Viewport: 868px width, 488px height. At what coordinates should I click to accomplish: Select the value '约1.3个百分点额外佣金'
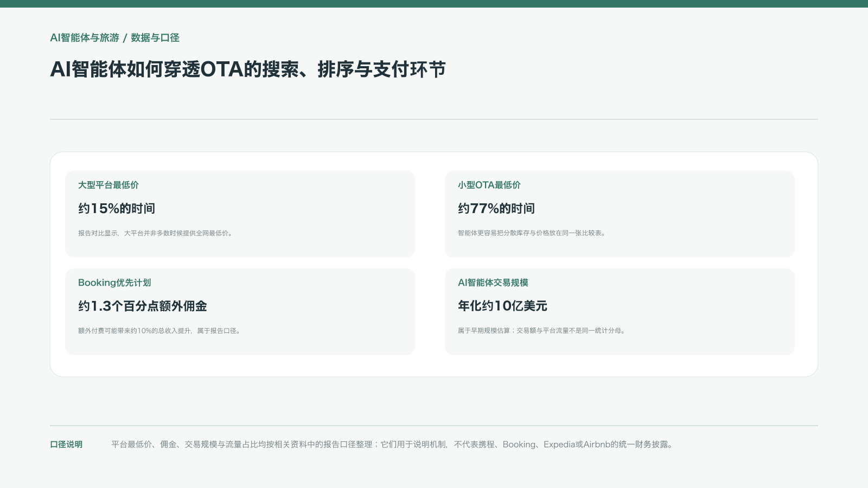143,306
